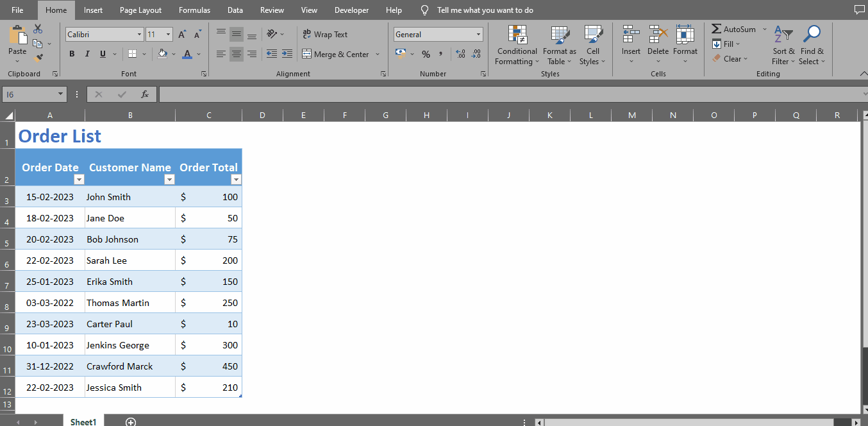The image size is (868, 426).
Task: Click the Wrap Text icon
Action: click(308, 34)
